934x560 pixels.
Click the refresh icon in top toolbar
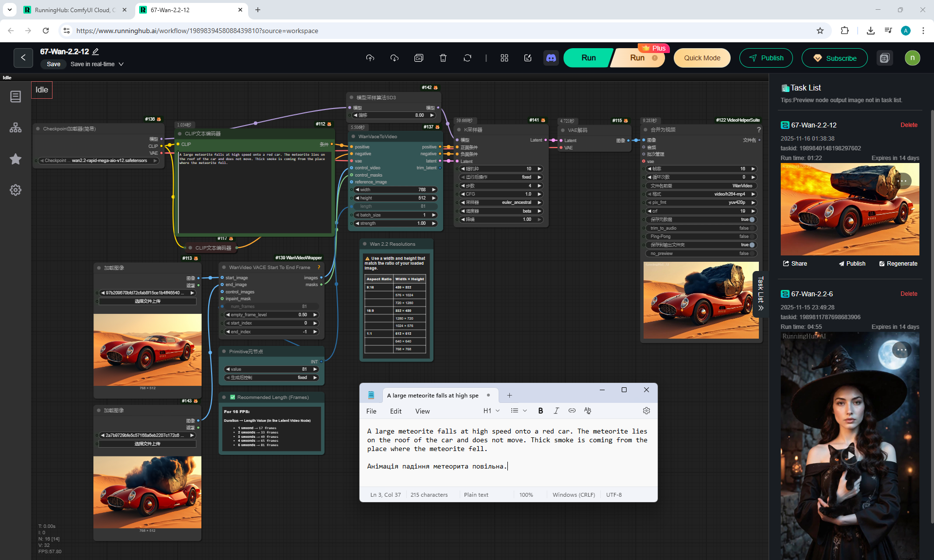[x=467, y=58]
